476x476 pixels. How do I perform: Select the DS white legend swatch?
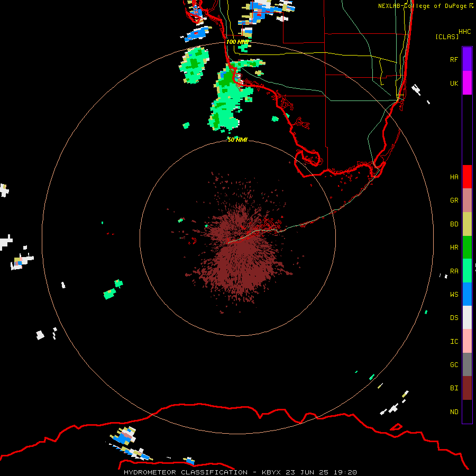(467, 317)
